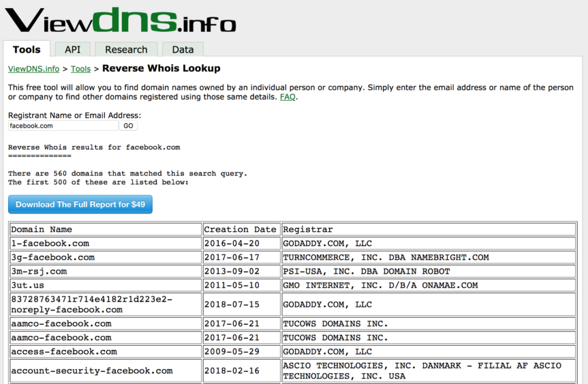This screenshot has height=384, width=588.
Task: Select the noreply-facebook.com long domain cell
Action: click(106, 305)
